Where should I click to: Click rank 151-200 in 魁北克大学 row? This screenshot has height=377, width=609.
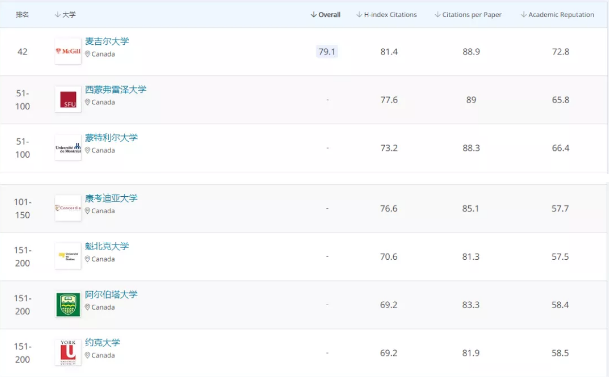pos(23,257)
